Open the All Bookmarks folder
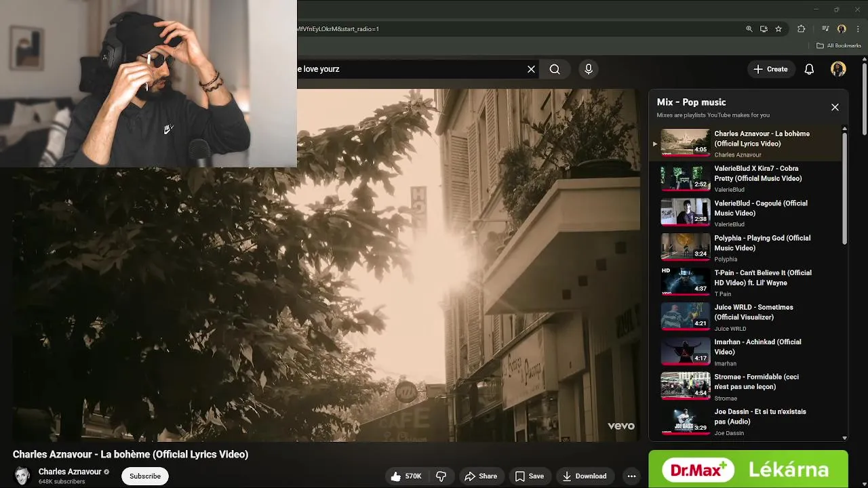The image size is (868, 488). (839, 45)
